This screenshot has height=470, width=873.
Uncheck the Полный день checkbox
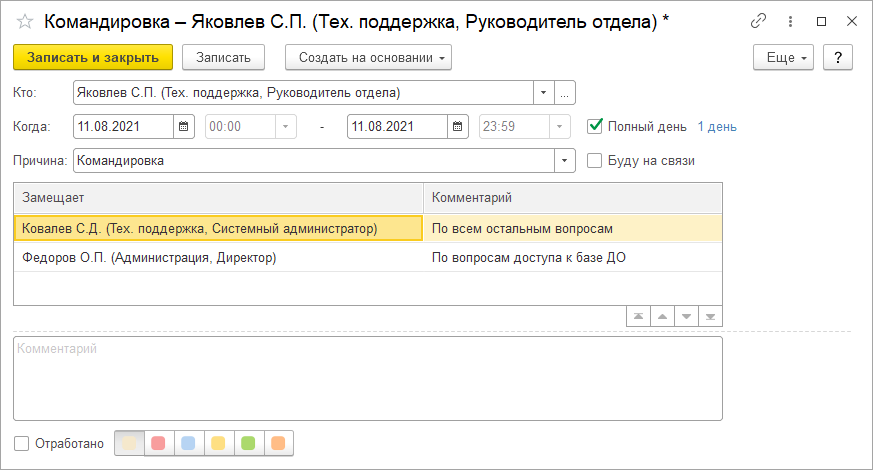coord(595,126)
